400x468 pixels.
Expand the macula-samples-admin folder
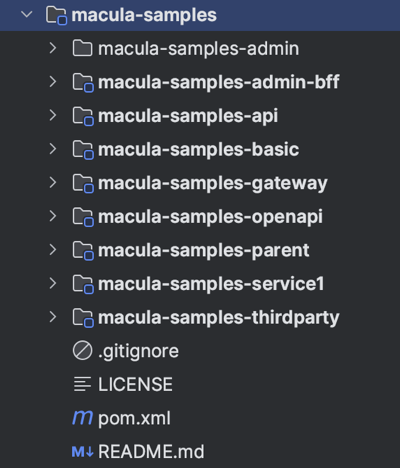53,48
